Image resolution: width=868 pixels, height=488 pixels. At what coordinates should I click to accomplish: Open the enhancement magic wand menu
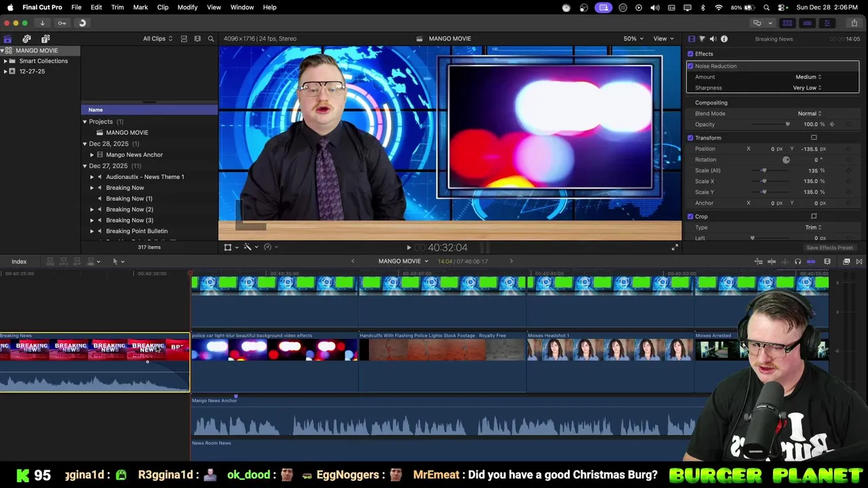pos(250,247)
